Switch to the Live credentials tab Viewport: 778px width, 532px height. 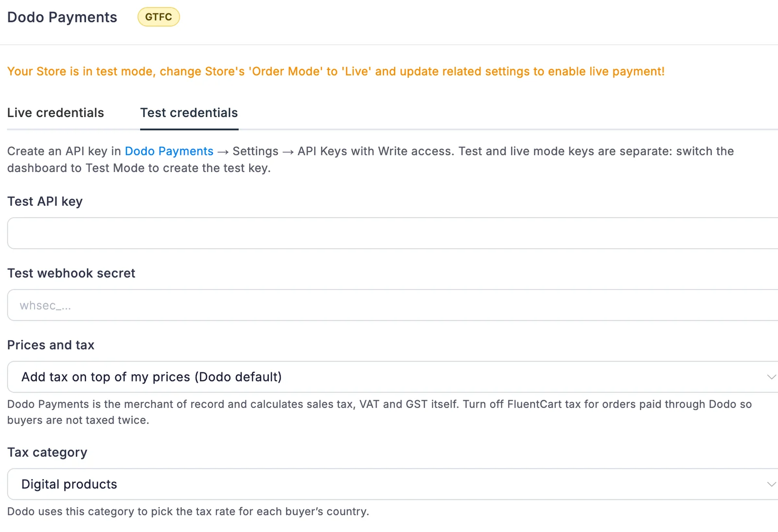click(x=55, y=113)
